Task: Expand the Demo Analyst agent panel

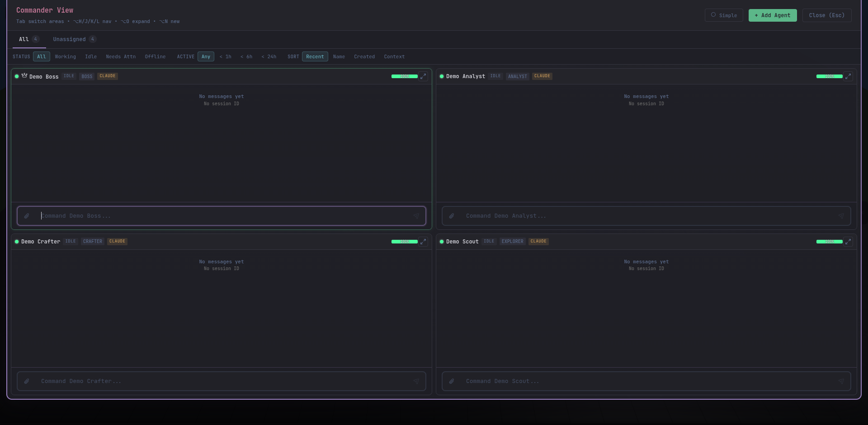Action: pos(848,76)
